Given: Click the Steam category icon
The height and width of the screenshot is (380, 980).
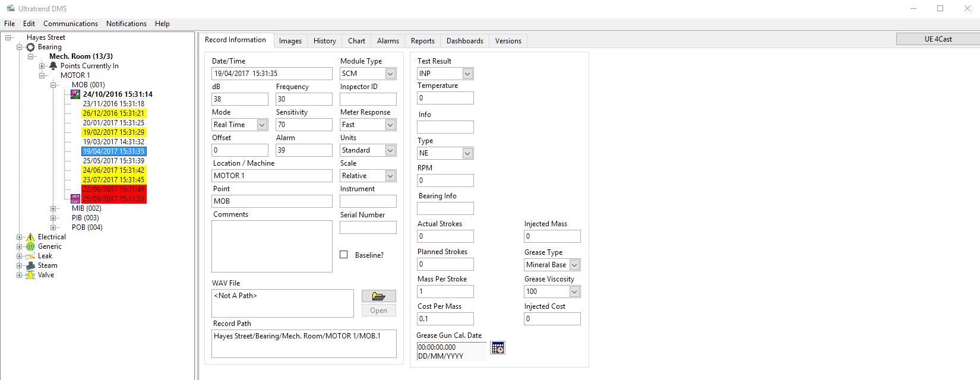Looking at the screenshot, I should point(30,265).
